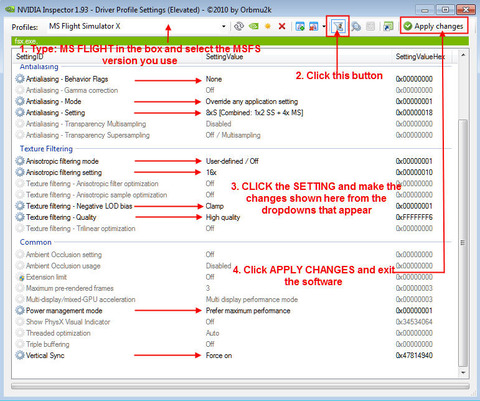
Task: Click the remove application from profile icon
Action: tap(314, 26)
